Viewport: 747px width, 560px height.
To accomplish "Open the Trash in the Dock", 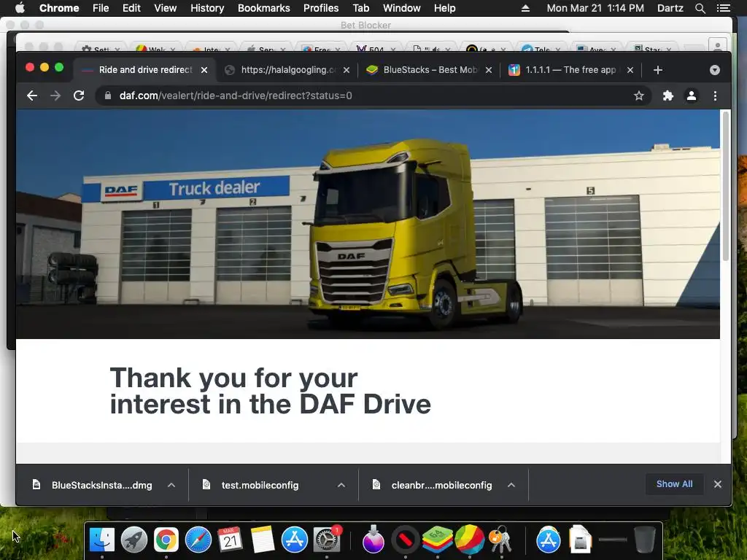I will [645, 540].
